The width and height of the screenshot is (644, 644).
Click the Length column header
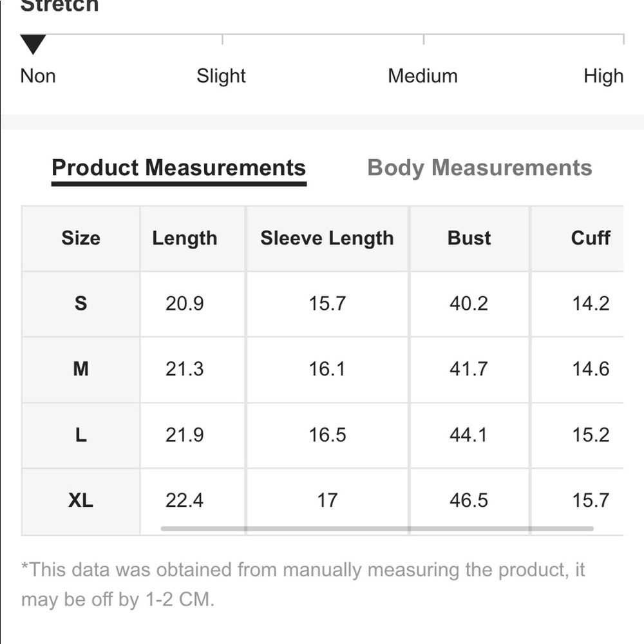(184, 238)
